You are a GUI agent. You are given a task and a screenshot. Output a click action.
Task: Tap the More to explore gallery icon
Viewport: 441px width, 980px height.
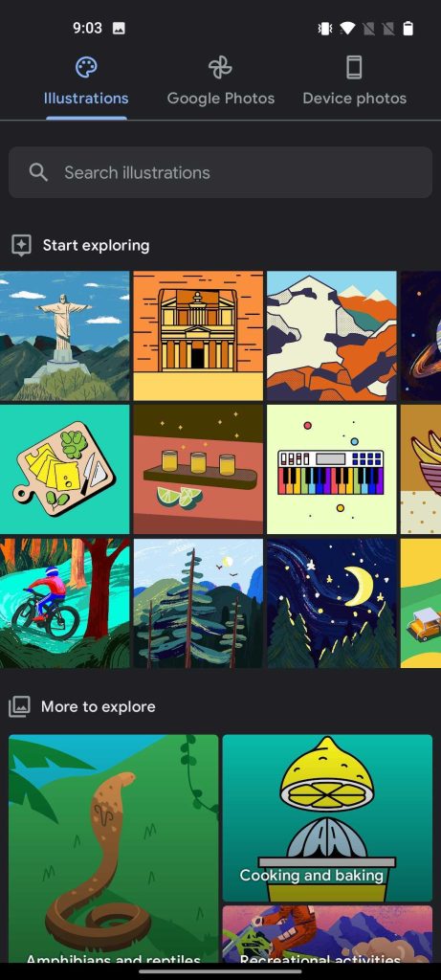coord(19,707)
